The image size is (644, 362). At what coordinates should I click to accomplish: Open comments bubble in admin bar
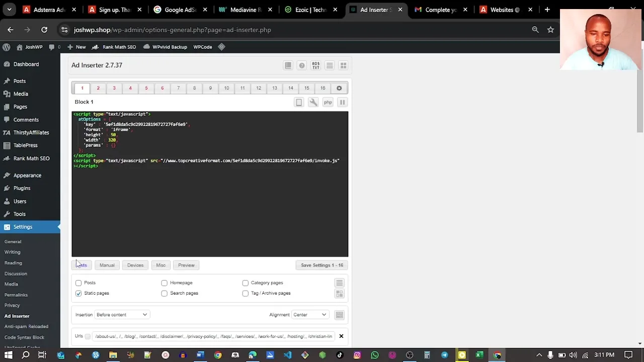click(55, 47)
